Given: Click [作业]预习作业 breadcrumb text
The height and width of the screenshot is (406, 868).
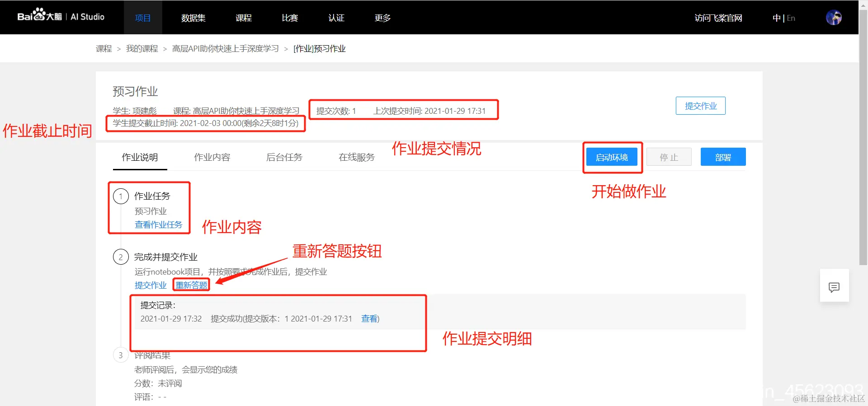Looking at the screenshot, I should pyautogui.click(x=320, y=49).
